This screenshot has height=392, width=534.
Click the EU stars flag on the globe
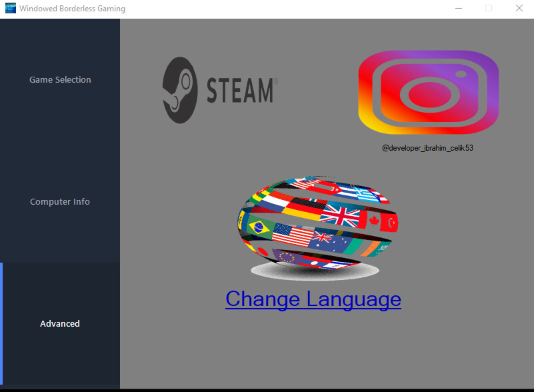tap(287, 257)
